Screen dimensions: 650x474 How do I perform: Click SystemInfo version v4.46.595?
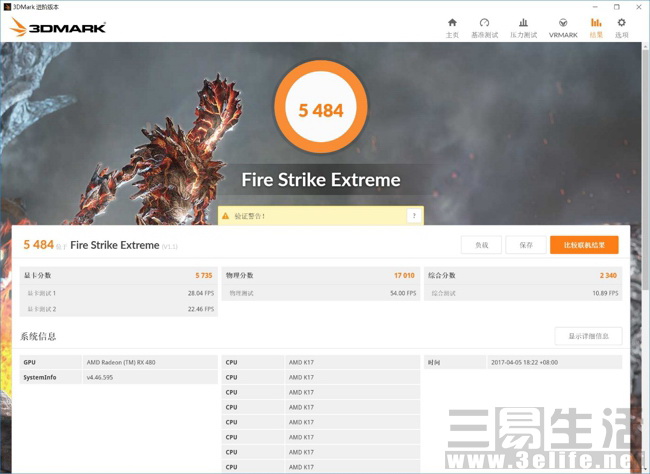(100, 377)
